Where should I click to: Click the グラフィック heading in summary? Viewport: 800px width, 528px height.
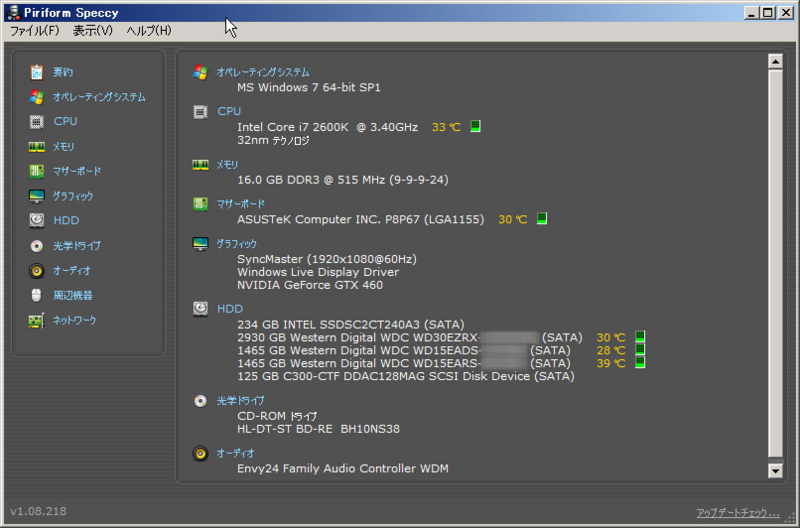pyautogui.click(x=237, y=244)
